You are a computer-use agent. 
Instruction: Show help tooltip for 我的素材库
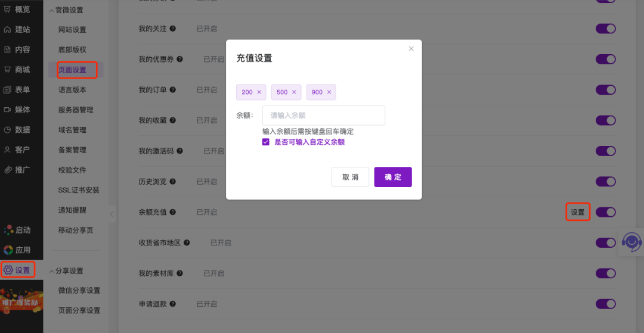click(x=180, y=273)
